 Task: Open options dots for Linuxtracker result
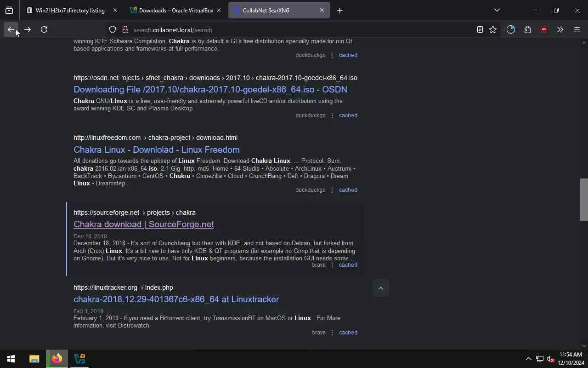click(332, 333)
